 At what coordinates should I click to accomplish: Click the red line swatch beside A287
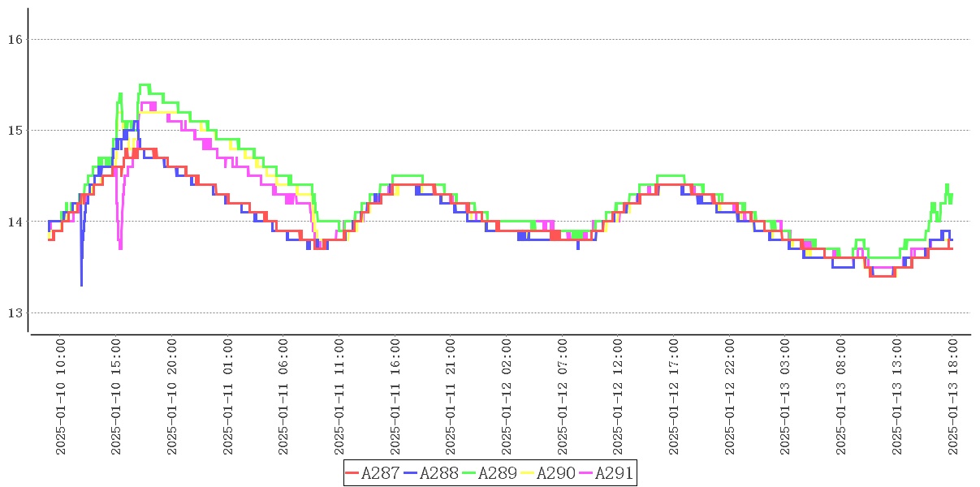tap(352, 473)
